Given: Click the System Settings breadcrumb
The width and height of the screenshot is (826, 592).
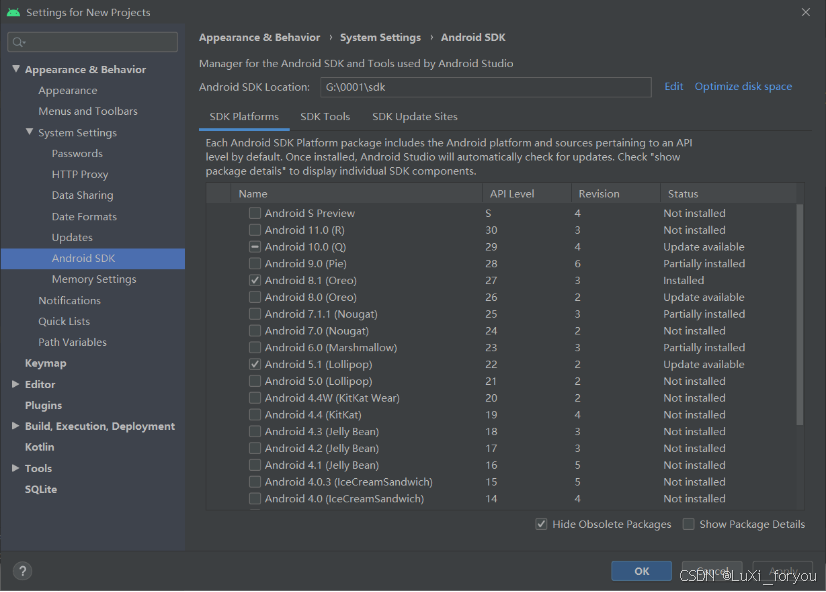Looking at the screenshot, I should [x=380, y=37].
